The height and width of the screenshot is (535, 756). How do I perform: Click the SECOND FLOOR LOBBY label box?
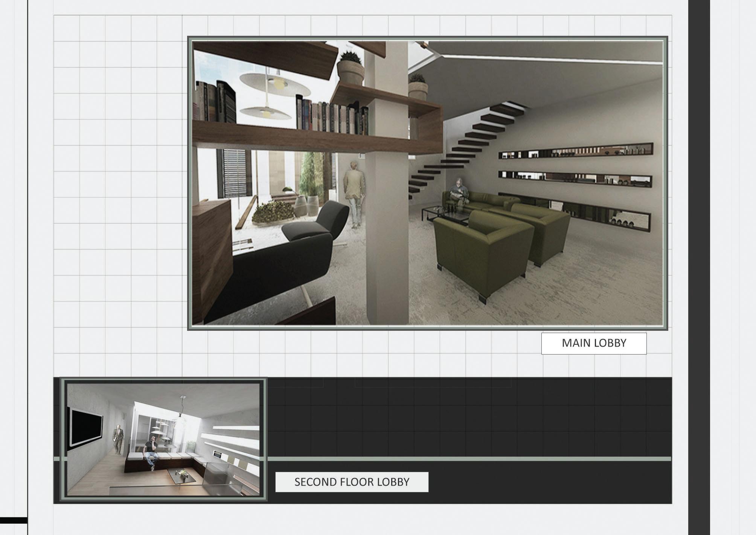tap(352, 482)
